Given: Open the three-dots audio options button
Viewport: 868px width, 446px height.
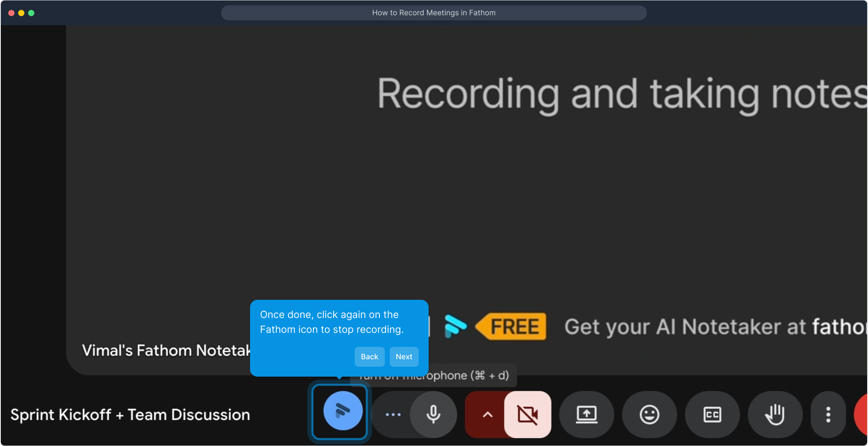Looking at the screenshot, I should (x=393, y=415).
